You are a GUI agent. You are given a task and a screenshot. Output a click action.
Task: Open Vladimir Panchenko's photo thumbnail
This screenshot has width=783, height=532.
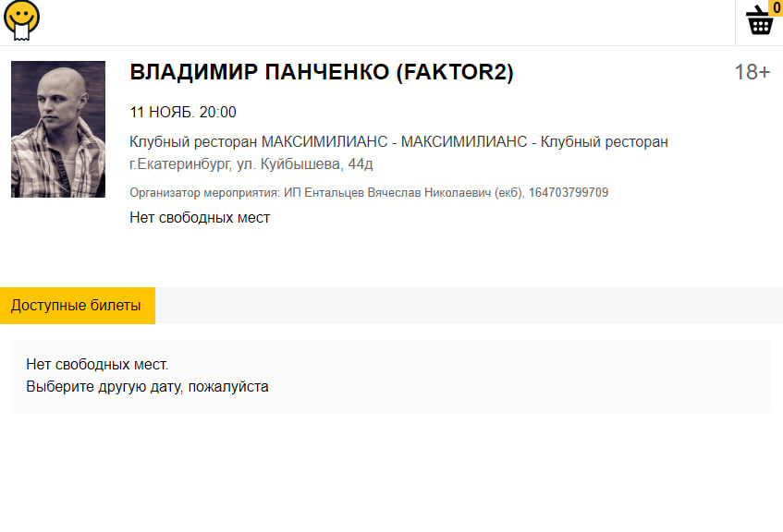tap(58, 129)
